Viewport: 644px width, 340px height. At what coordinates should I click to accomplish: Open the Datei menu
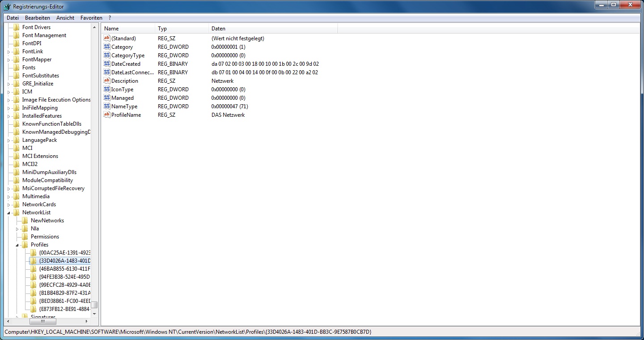coord(13,18)
